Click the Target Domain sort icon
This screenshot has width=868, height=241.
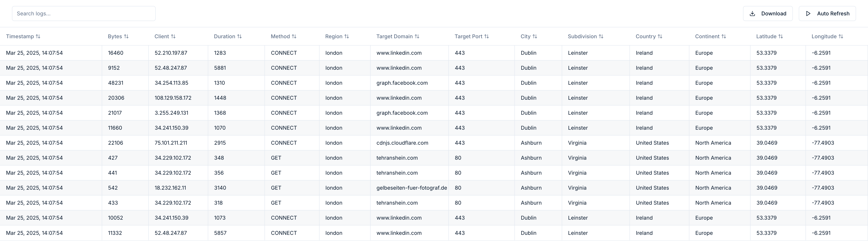[417, 37]
